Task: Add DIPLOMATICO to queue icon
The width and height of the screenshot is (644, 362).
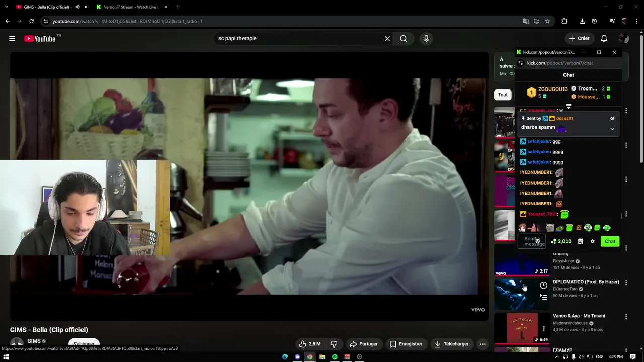Action: (x=543, y=297)
